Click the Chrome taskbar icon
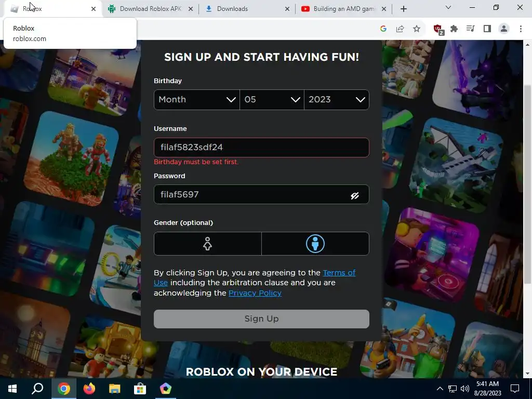Image resolution: width=532 pixels, height=399 pixels. pos(64,389)
